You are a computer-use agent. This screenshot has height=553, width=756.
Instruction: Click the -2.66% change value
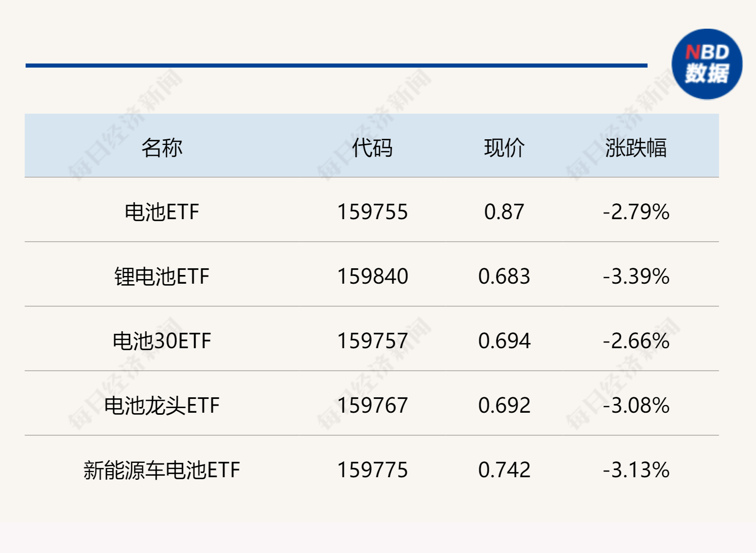636,341
